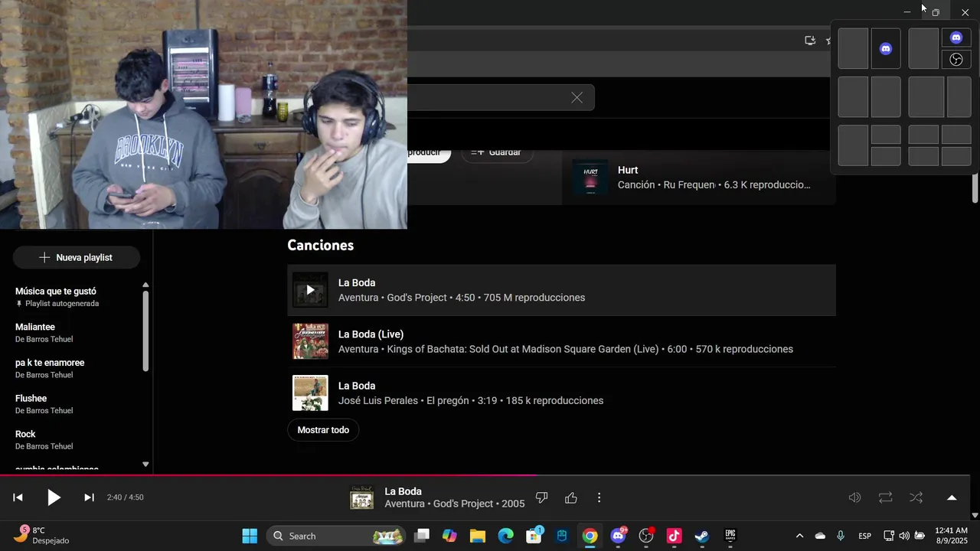Click God's Project link in first song row
980x551 pixels.
417,298
